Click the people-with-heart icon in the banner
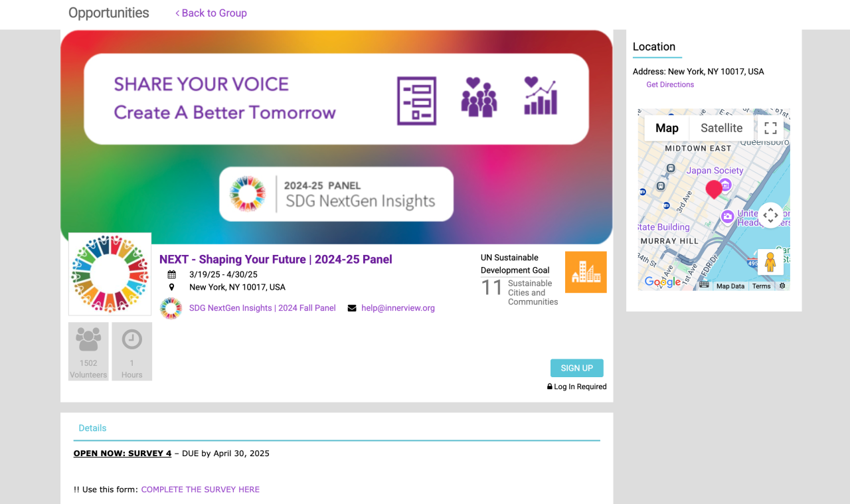This screenshot has height=504, width=850. point(479,97)
